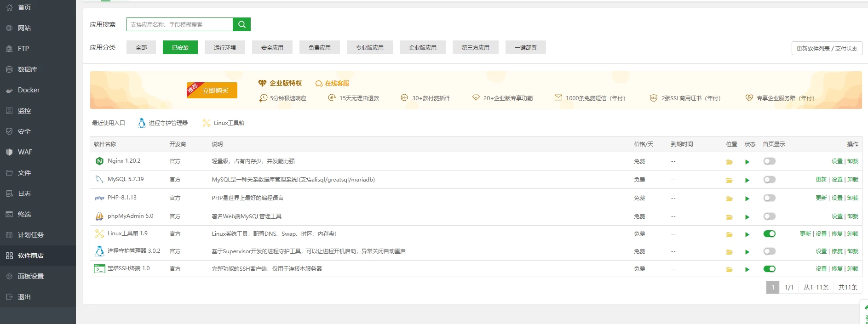Click 更新软件列表 / 支付状态 button

(x=827, y=48)
